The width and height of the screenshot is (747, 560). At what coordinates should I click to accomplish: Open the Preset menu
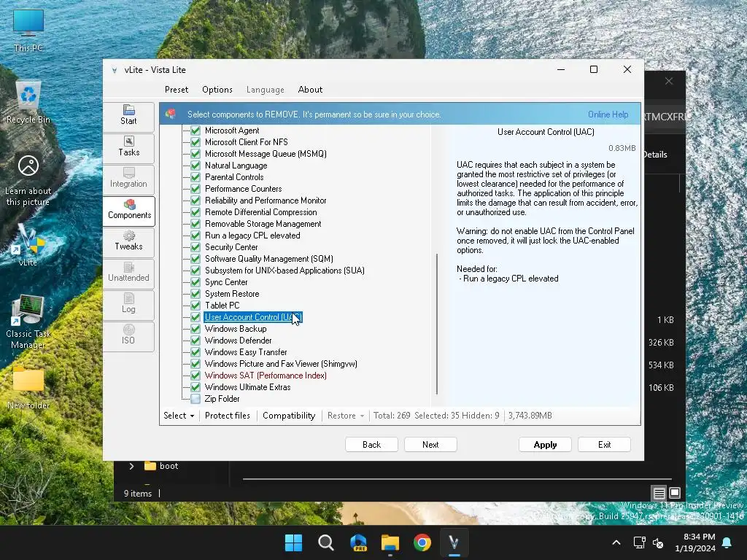177,90
